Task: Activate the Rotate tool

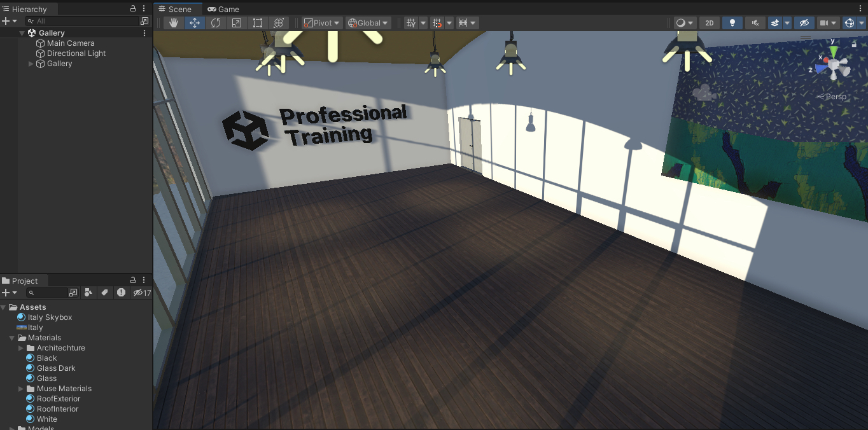Action: point(216,22)
